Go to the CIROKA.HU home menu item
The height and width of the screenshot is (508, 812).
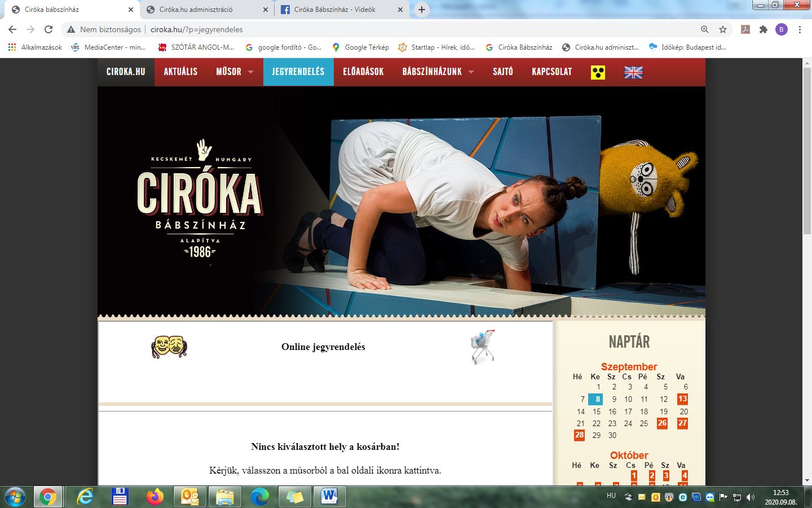coord(126,72)
